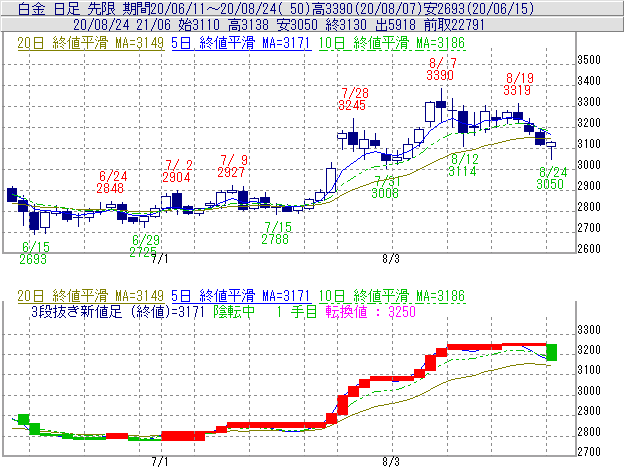Click the 陰転中 status text

pos(234,312)
